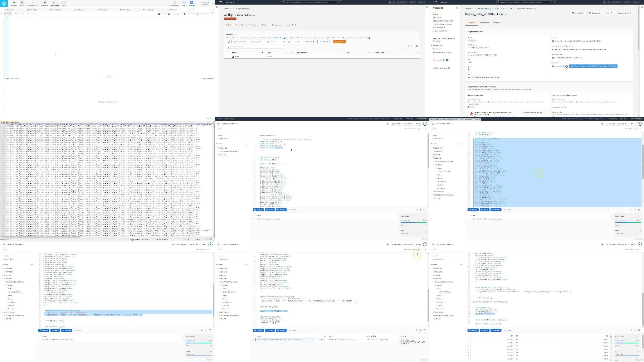
Task: Click the orange Upload button
Action: pos(339,42)
